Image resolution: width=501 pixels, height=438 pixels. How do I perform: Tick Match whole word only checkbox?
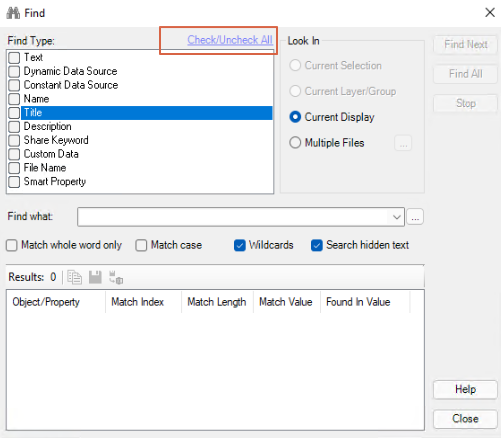click(x=12, y=245)
